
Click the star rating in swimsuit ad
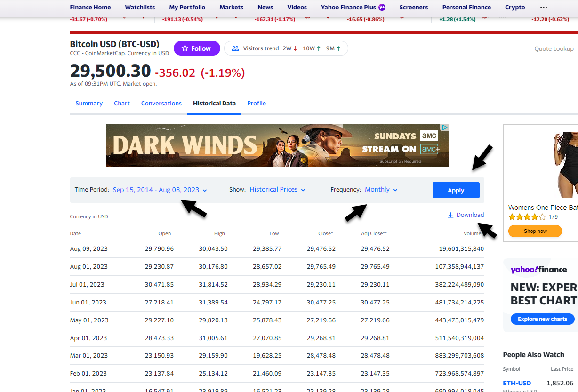click(x=527, y=217)
